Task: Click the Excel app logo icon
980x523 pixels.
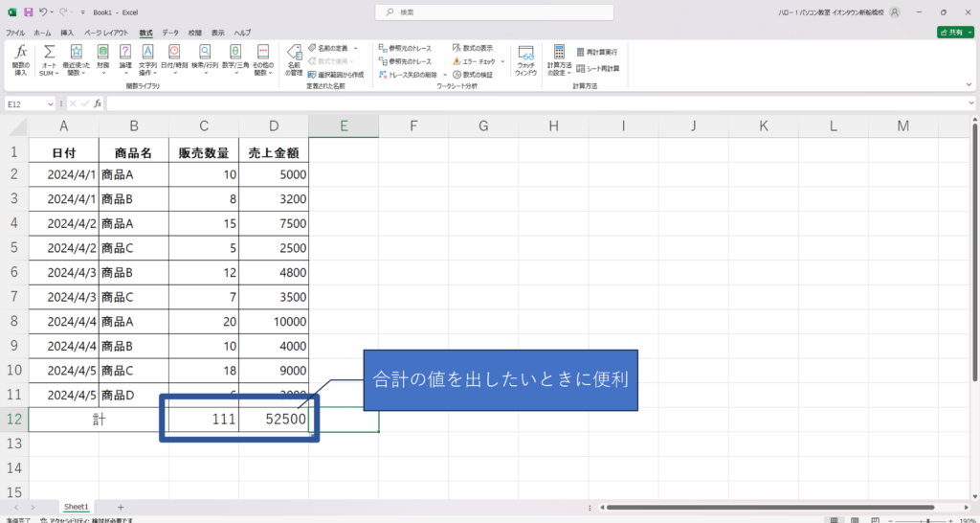Action: point(11,11)
